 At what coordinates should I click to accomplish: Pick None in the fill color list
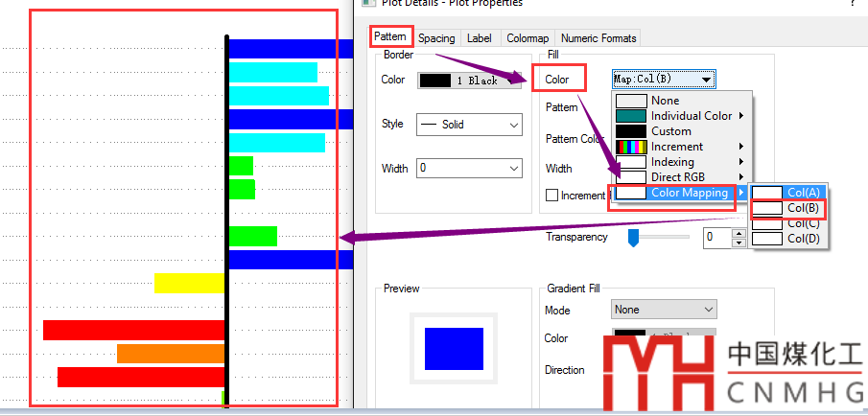click(x=664, y=101)
